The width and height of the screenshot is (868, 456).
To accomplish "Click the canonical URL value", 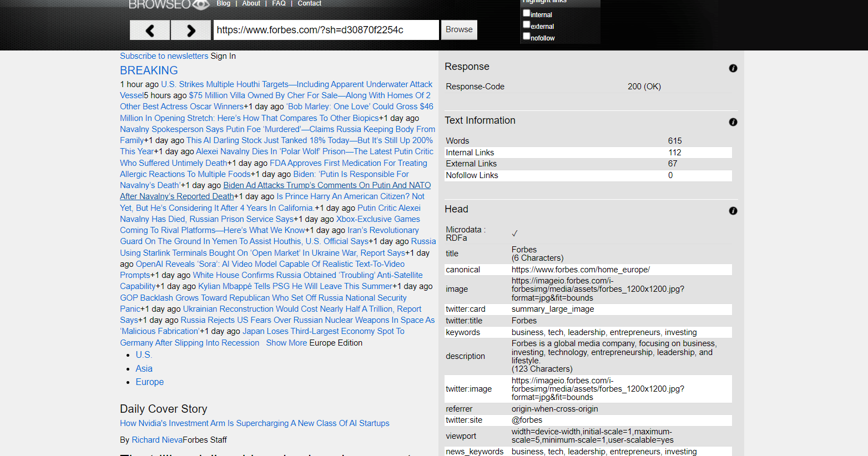I will pyautogui.click(x=581, y=270).
